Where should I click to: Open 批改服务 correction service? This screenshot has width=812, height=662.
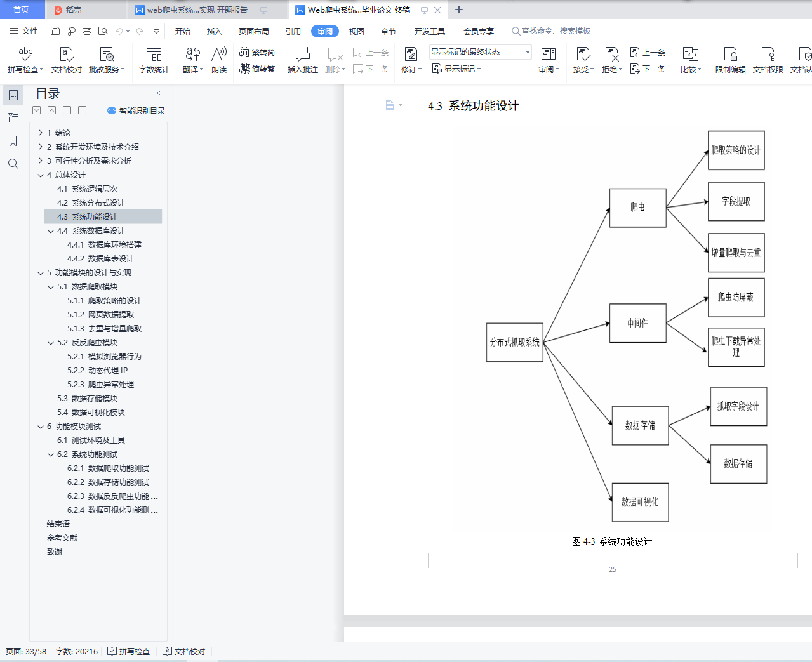pos(107,61)
